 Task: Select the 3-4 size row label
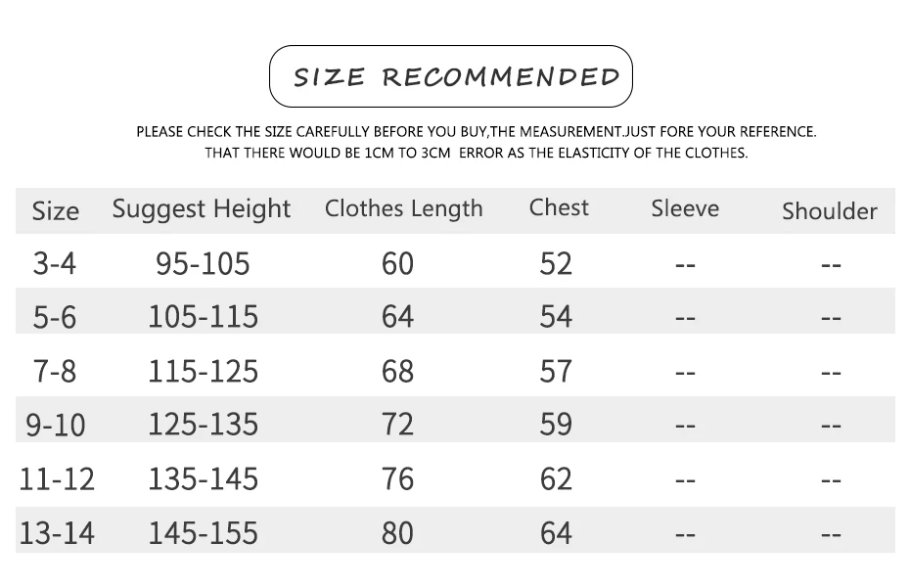(55, 263)
